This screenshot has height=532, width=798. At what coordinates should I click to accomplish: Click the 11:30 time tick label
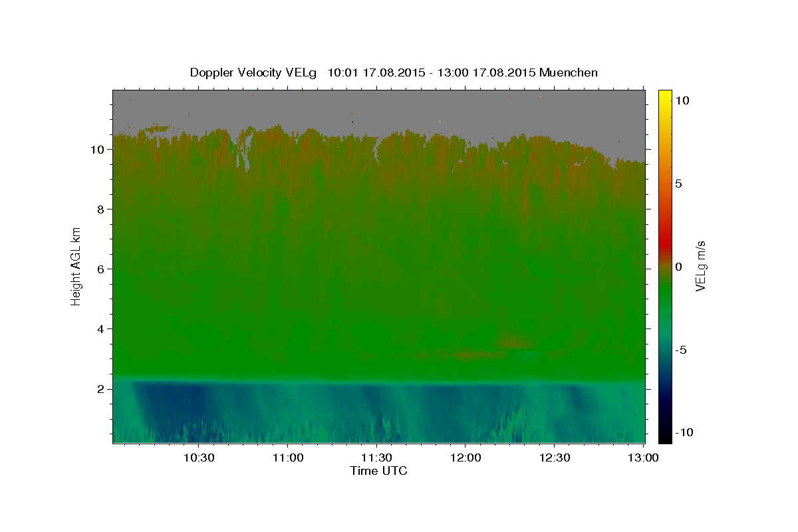[x=376, y=458]
